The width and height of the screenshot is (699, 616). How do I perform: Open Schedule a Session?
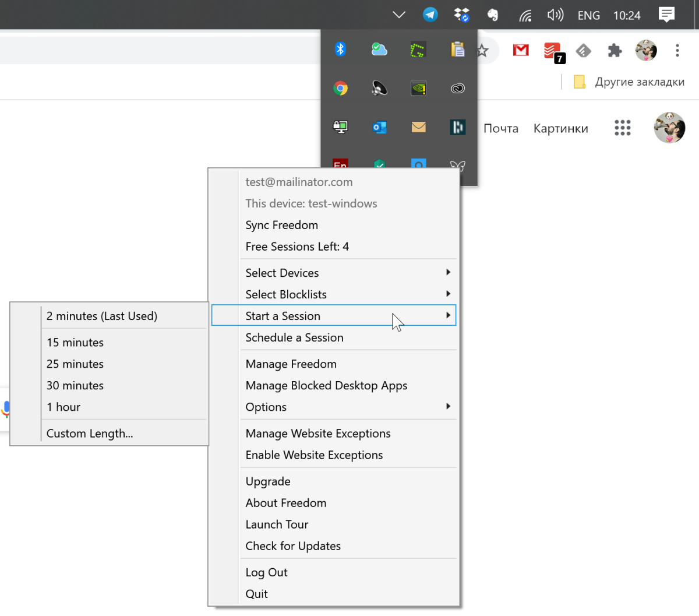pos(334,337)
